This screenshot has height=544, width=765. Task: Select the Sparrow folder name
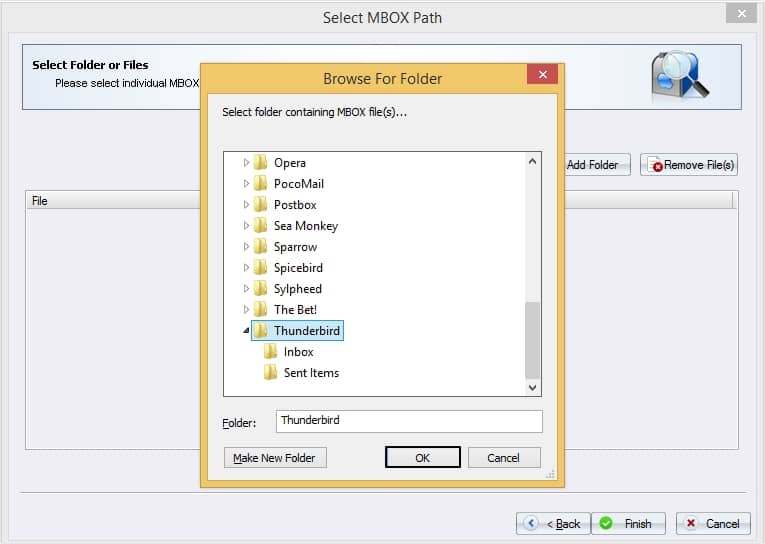(295, 247)
